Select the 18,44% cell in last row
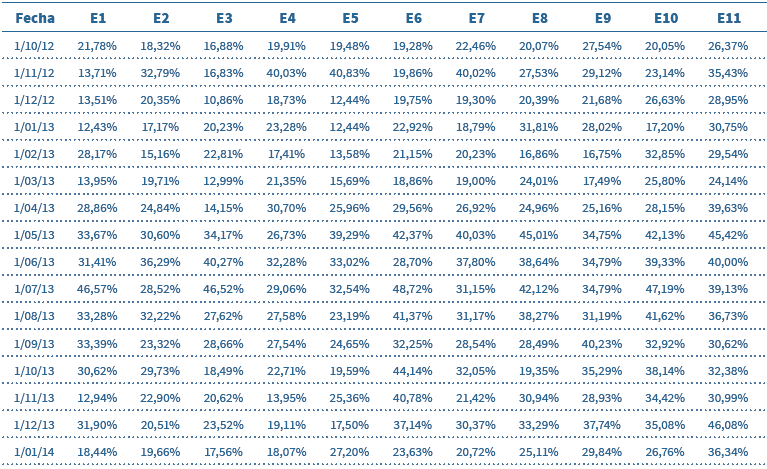 (x=97, y=451)
